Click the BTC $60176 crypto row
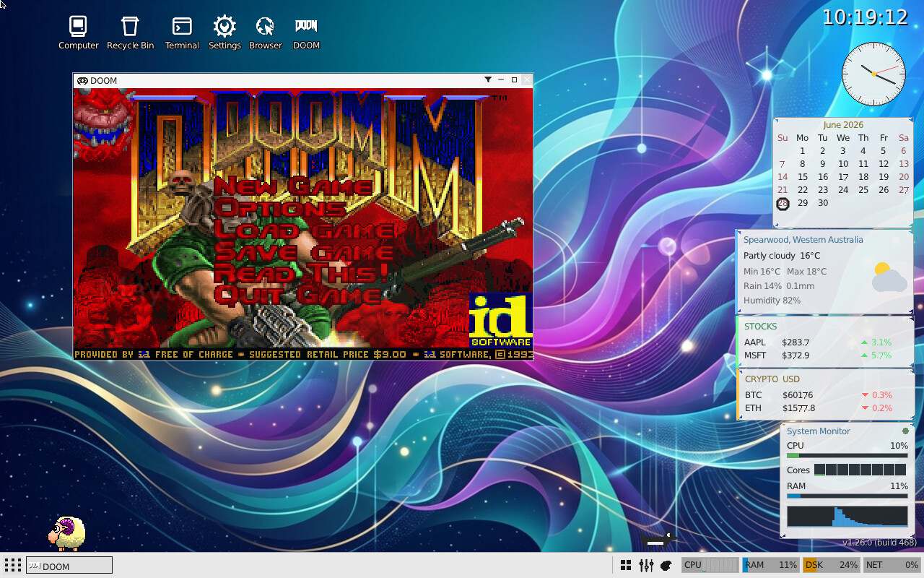Viewport: 924px width, 578px height. pyautogui.click(x=818, y=395)
